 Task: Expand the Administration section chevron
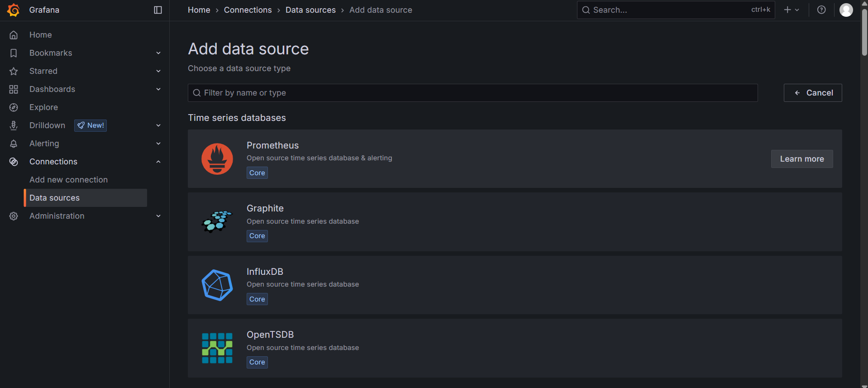coord(158,216)
